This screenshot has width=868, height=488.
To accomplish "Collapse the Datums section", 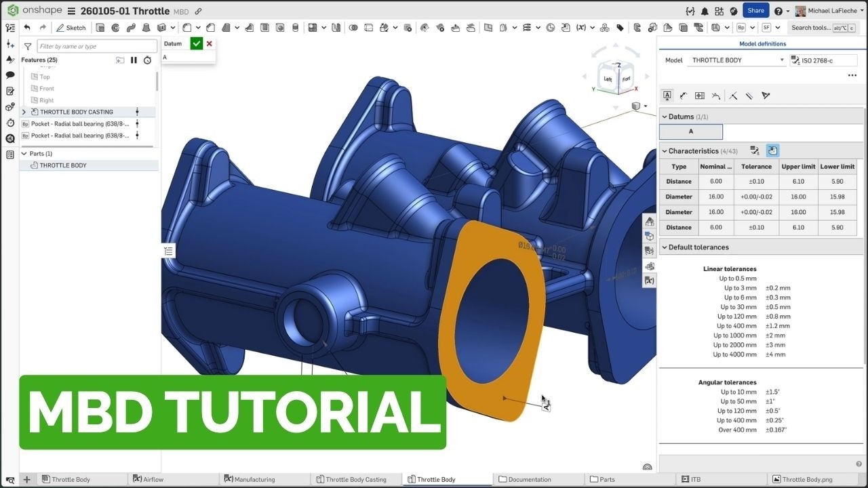I will coord(664,117).
